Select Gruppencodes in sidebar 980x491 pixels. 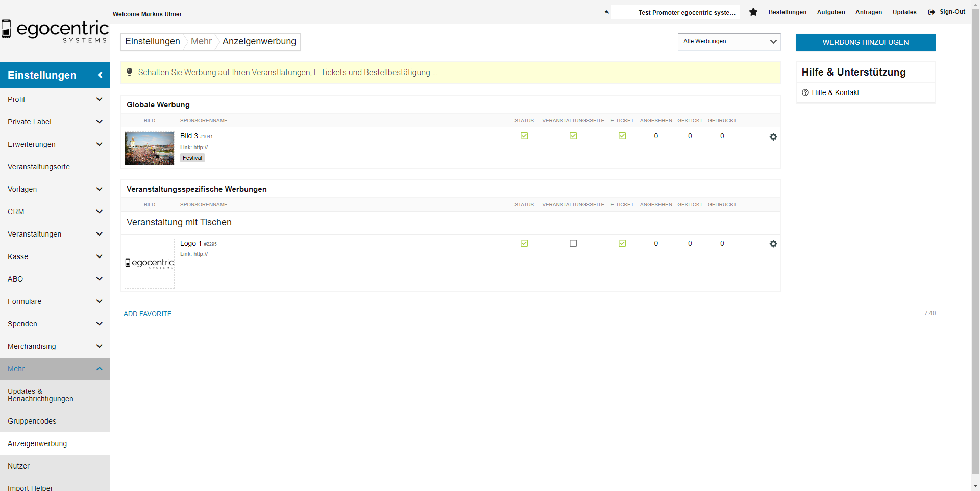[x=32, y=421]
